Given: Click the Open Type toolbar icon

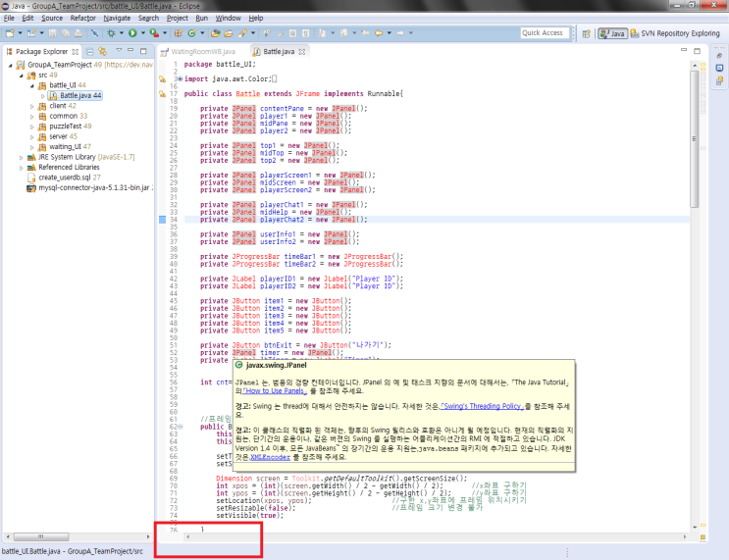Looking at the screenshot, I should click(x=215, y=33).
